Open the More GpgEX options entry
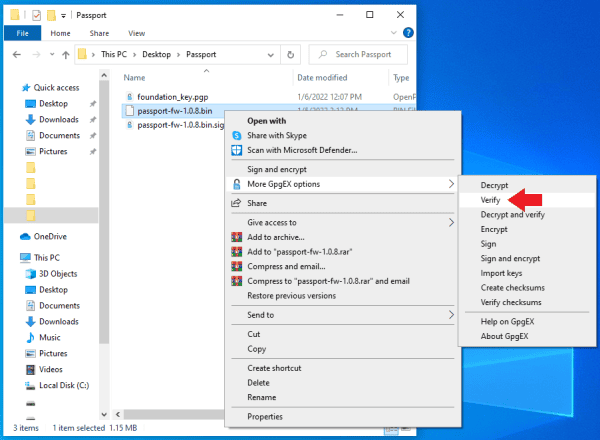Screen dimensions: 600x440 [x=342, y=184]
